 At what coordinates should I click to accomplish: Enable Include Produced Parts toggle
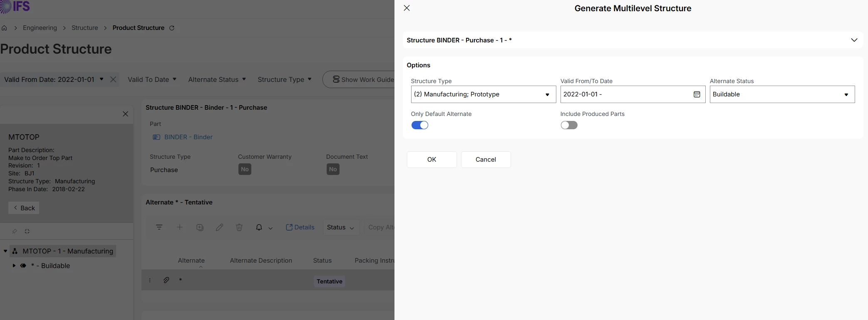569,125
